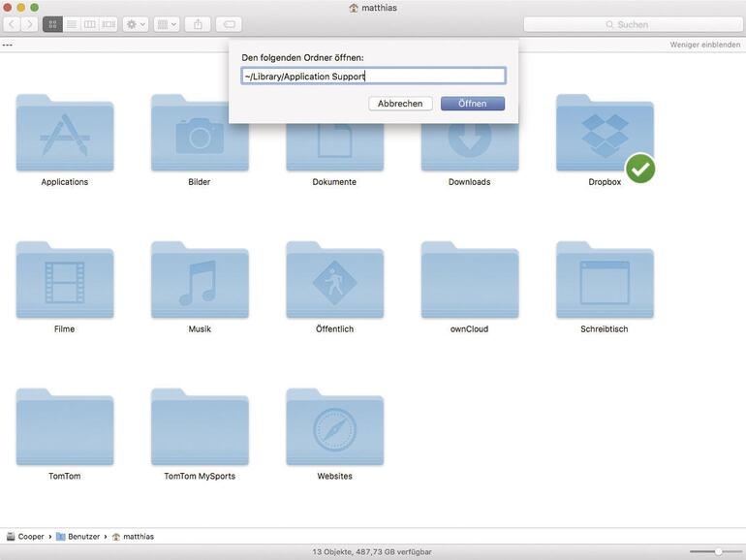This screenshot has width=746, height=560.
Task: Click Cooper in the path bar
Action: [30, 536]
